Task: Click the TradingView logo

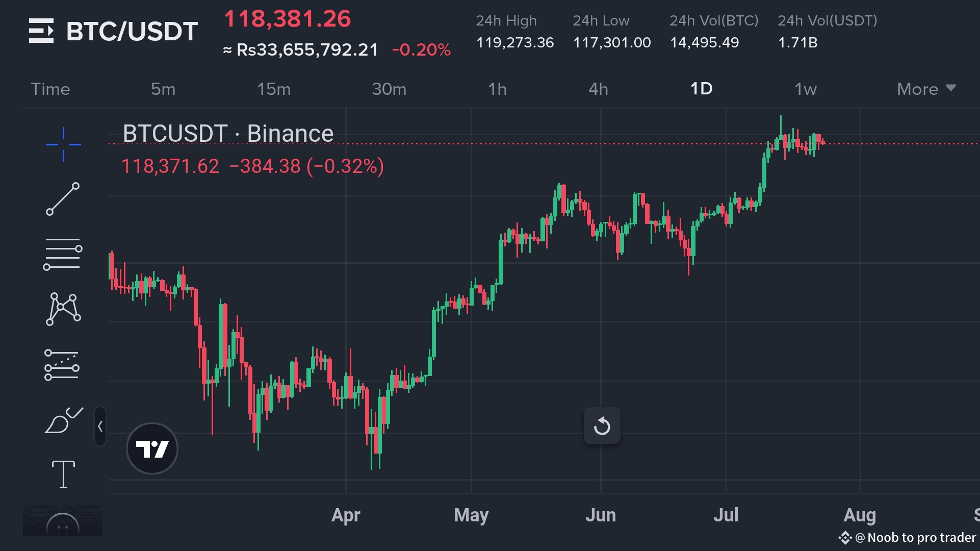Action: pyautogui.click(x=152, y=448)
